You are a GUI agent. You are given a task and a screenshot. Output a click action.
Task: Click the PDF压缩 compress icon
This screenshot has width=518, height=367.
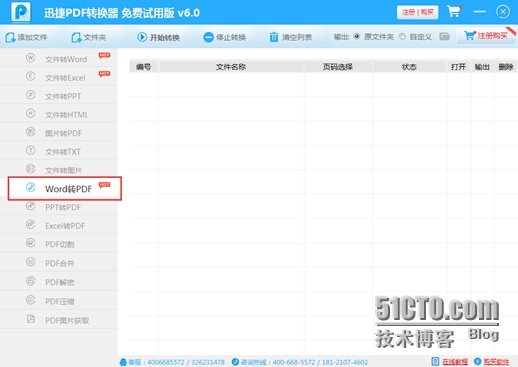31,300
